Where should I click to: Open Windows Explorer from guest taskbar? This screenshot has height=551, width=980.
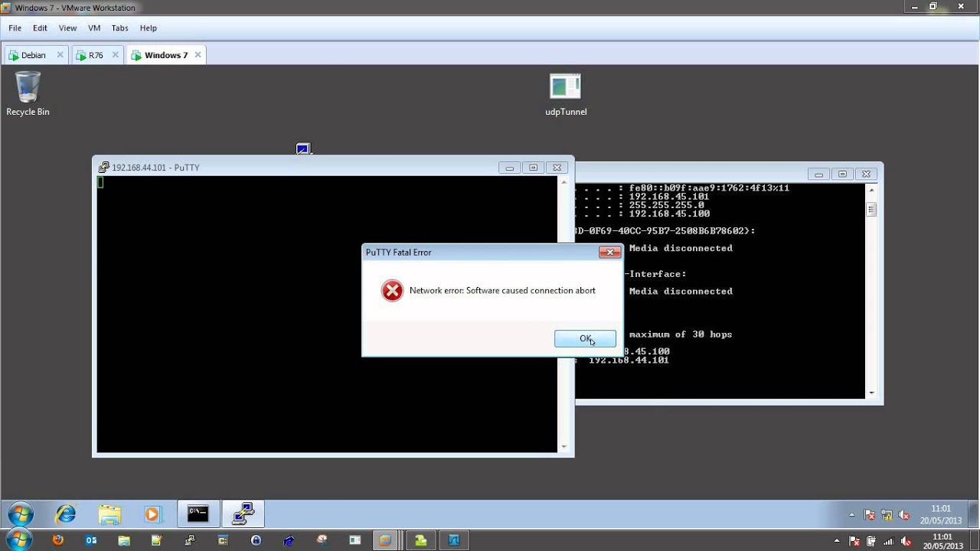pyautogui.click(x=109, y=514)
